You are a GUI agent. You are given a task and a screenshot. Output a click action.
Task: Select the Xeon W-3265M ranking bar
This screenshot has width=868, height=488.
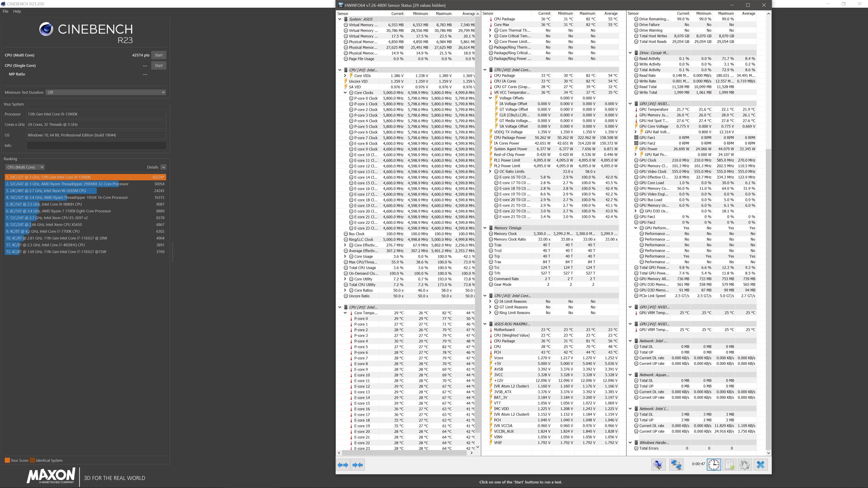[x=85, y=191]
